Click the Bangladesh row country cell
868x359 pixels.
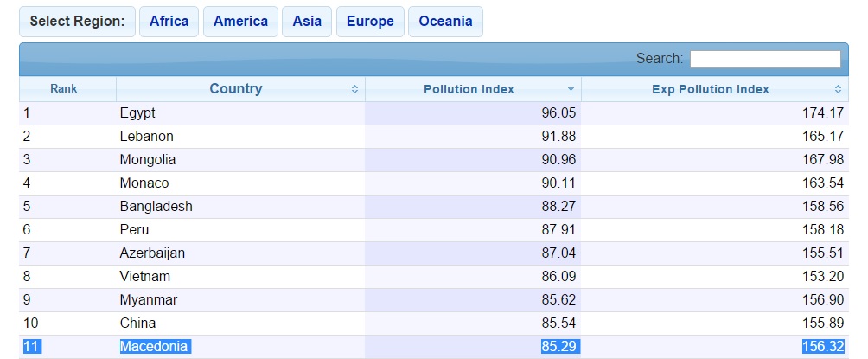tap(241, 207)
